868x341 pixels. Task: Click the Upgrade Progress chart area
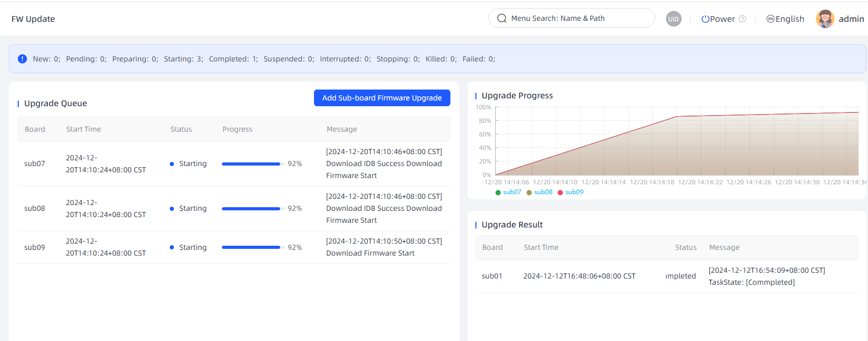677,141
